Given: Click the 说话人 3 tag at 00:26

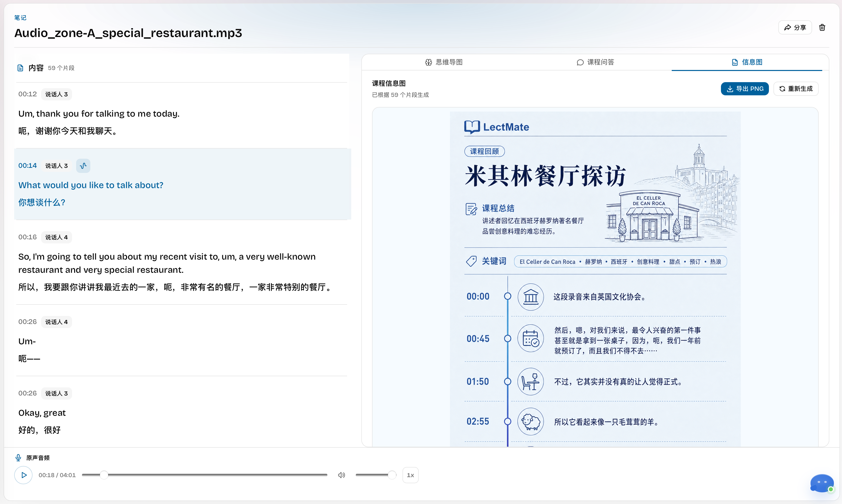Looking at the screenshot, I should pyautogui.click(x=56, y=393).
